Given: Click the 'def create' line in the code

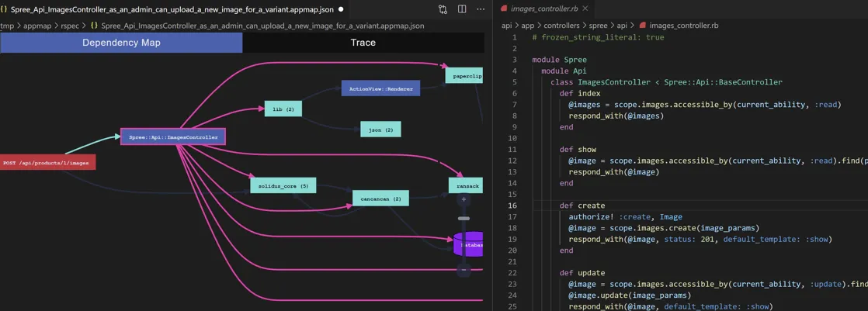Looking at the screenshot, I should 582,206.
